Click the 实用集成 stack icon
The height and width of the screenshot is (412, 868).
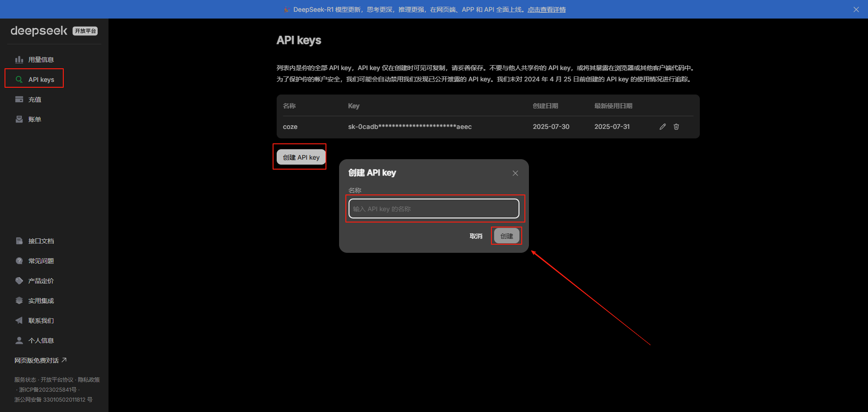[19, 301]
